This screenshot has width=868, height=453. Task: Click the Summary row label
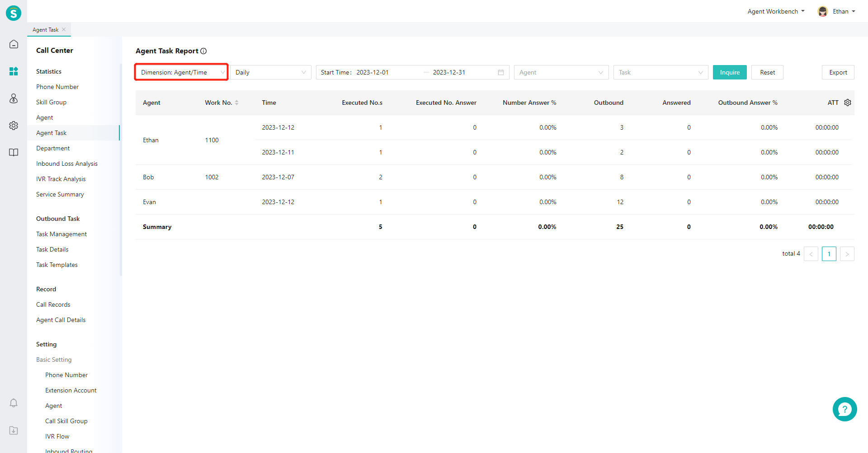[157, 227]
